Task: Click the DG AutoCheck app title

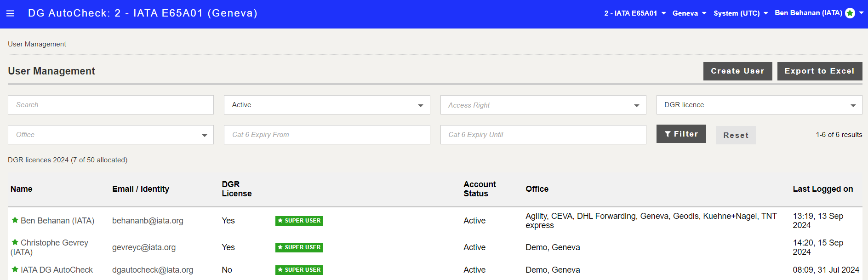Action: pos(143,13)
